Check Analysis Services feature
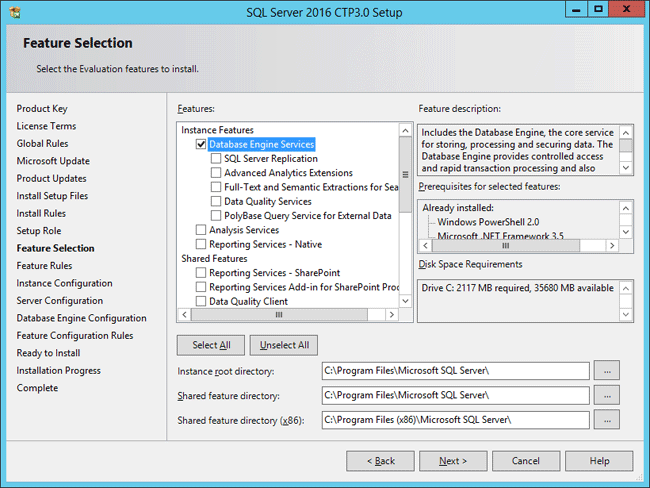The width and height of the screenshot is (650, 488). (x=201, y=230)
